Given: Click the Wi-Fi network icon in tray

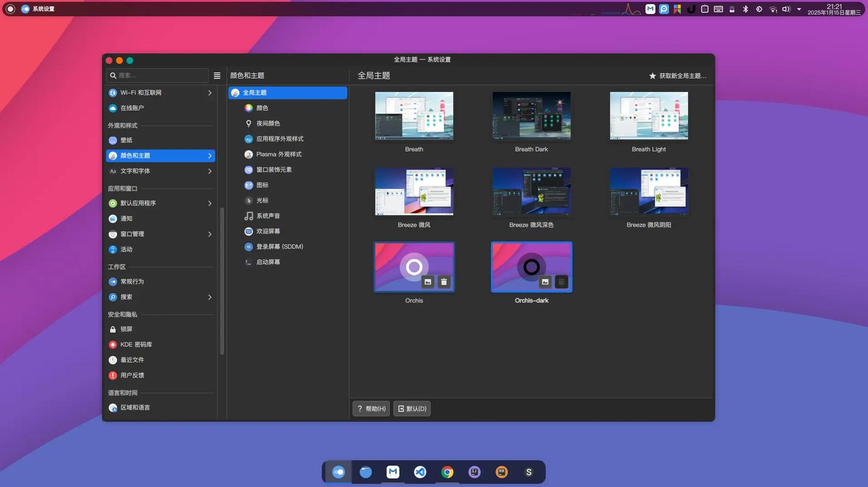Looking at the screenshot, I should click(x=772, y=9).
